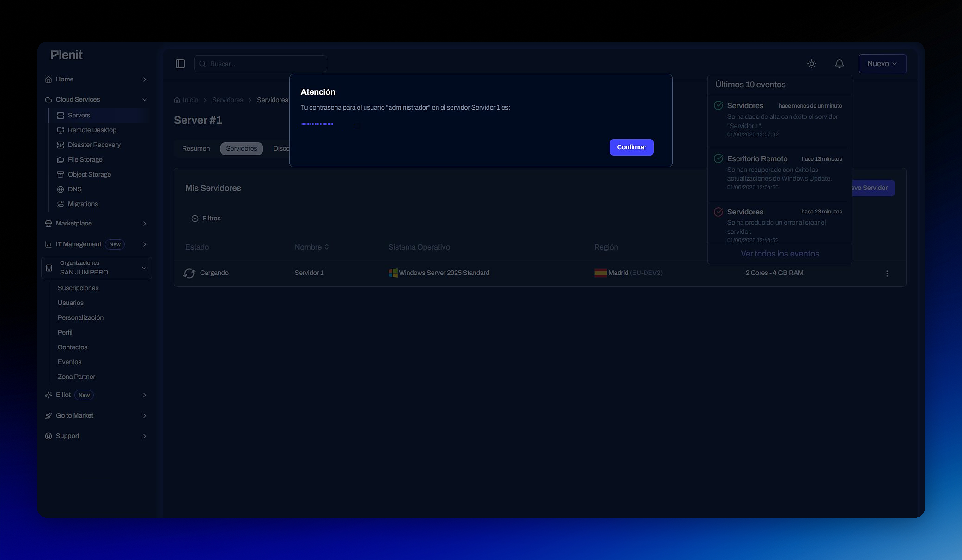
Task: Expand the Marketplace menu chevron
Action: (145, 224)
